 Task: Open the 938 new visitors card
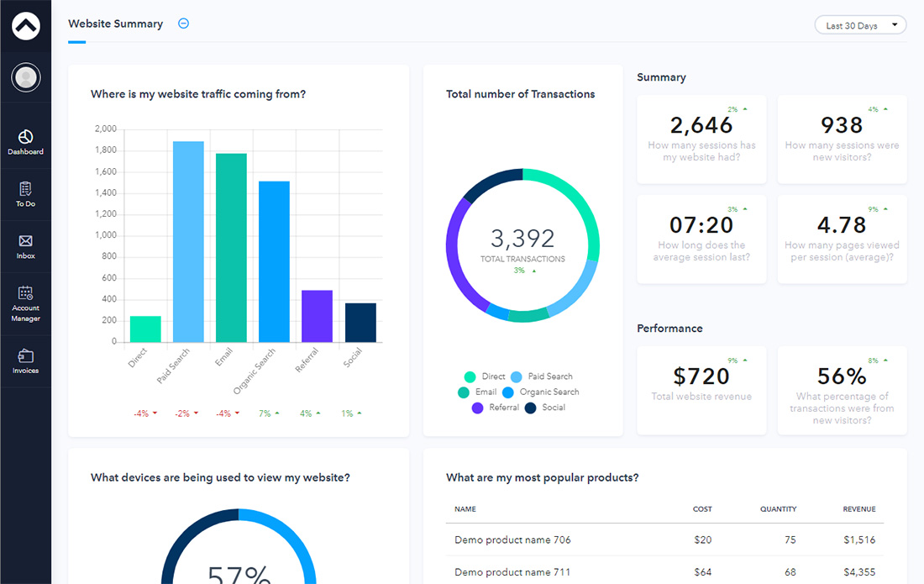tap(842, 139)
